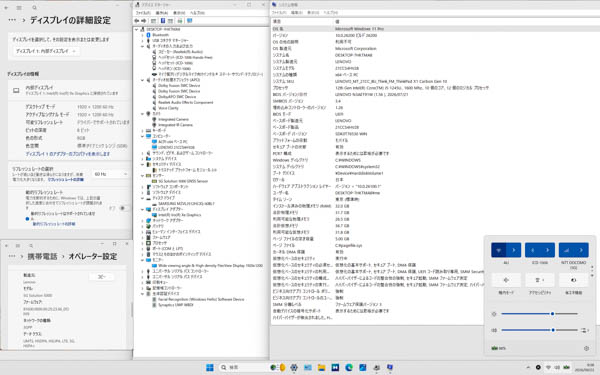Select Intel(R) Iris(R) Xe Graphics device
The height and width of the screenshot is (375, 600).
[179, 215]
